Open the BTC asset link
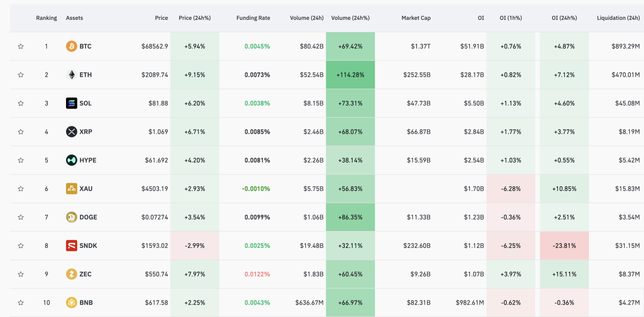This screenshot has width=644, height=317. (85, 46)
